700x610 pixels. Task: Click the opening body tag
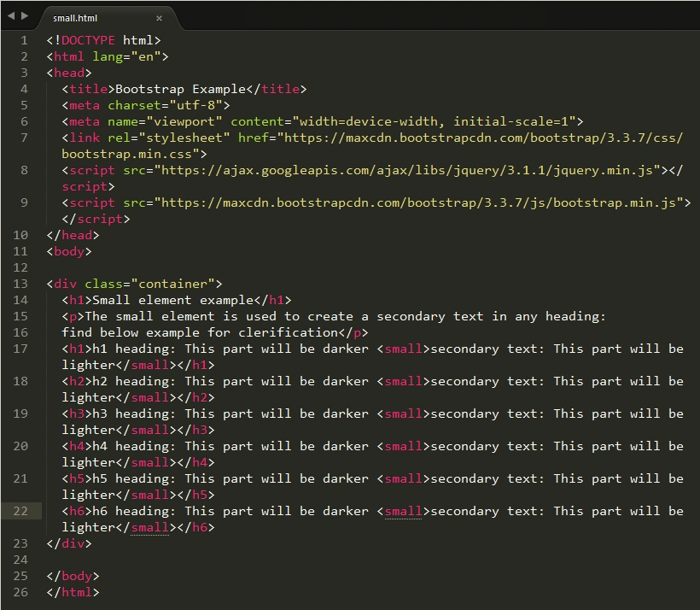(x=69, y=251)
